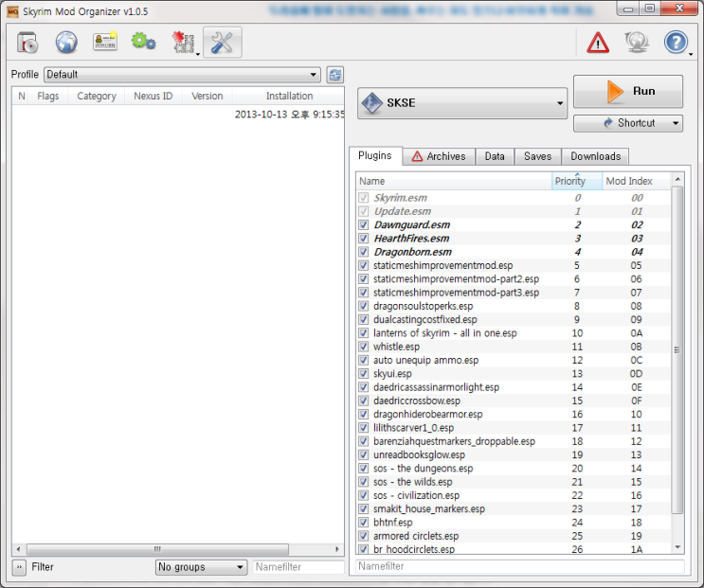
Task: Select the lanterns of skyrim - all in one.esp row
Action: click(514, 333)
